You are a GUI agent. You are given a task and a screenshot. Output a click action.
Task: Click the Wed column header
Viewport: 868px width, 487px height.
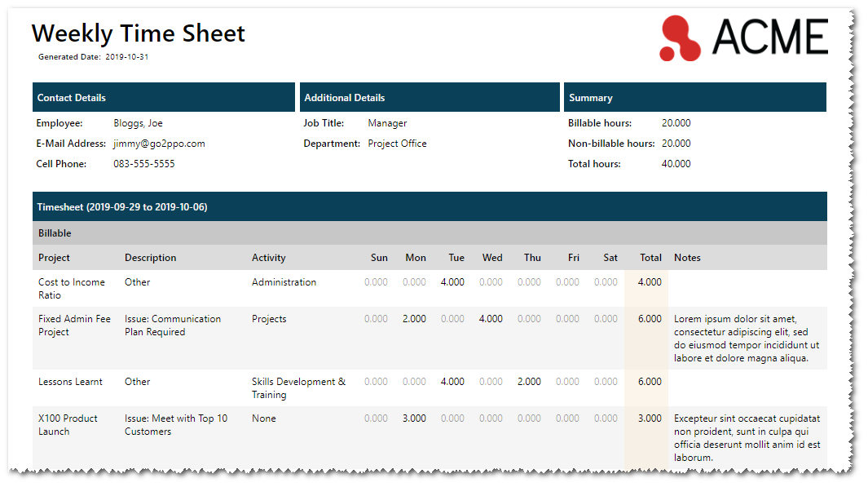pyautogui.click(x=492, y=258)
